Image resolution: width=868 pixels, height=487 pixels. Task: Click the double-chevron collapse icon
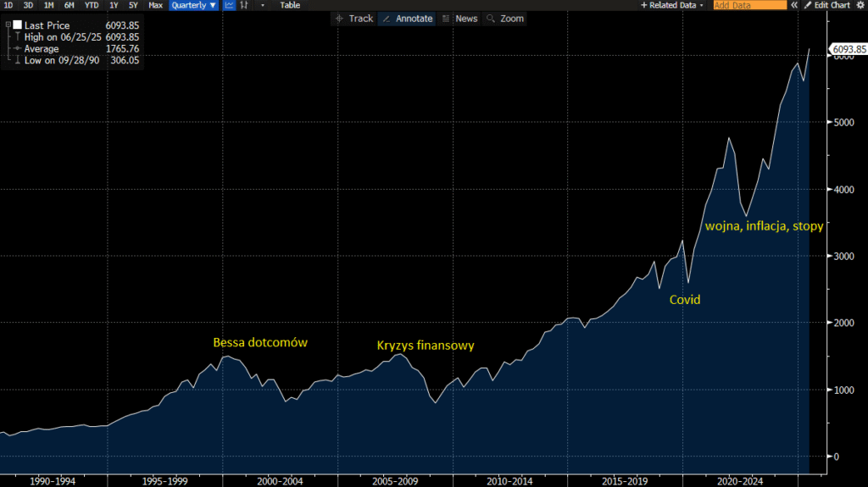[x=794, y=5]
